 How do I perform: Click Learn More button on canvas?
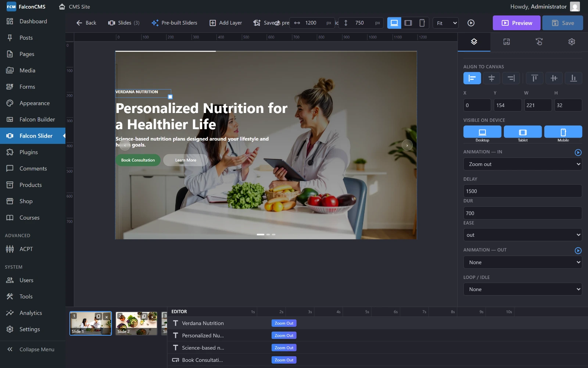pyautogui.click(x=186, y=160)
